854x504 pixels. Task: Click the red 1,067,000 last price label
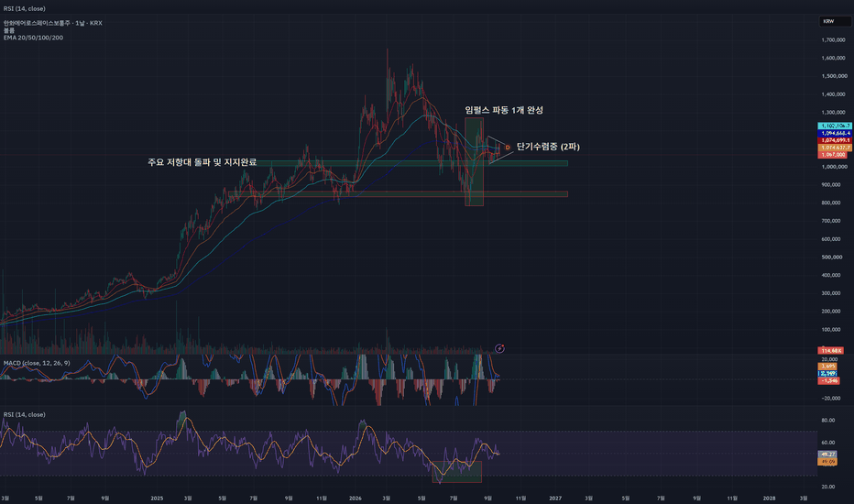[x=832, y=155]
